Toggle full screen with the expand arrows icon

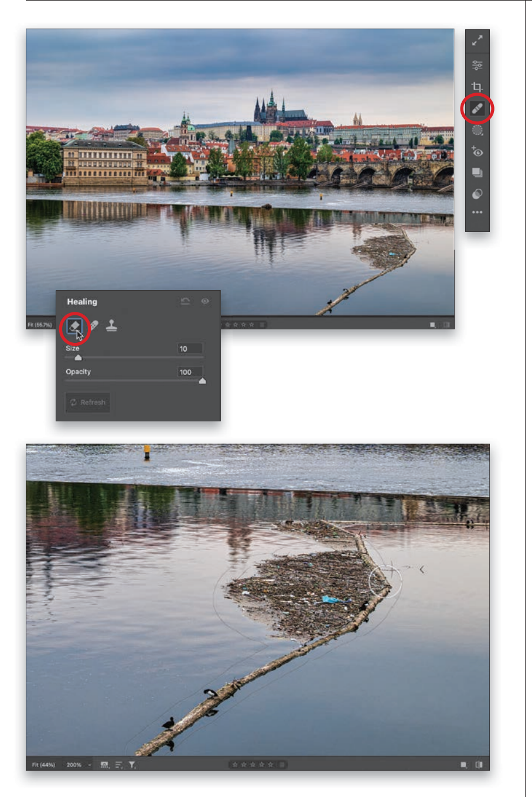tap(477, 40)
